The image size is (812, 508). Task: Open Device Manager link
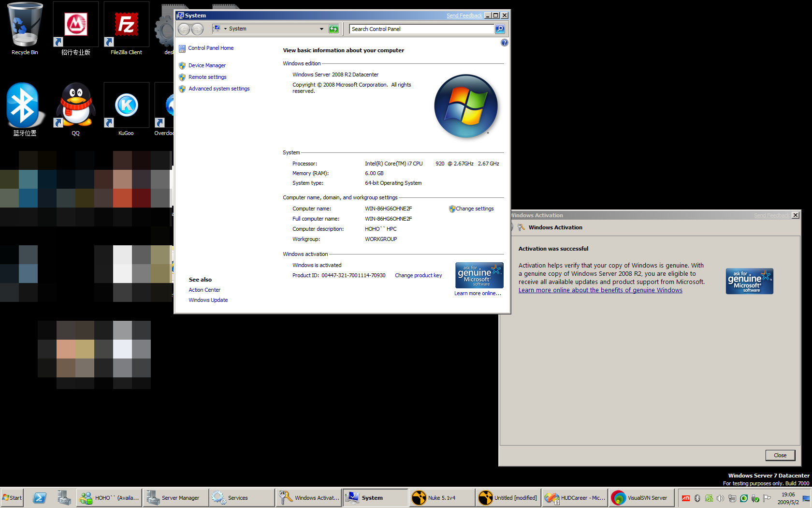[x=207, y=65]
